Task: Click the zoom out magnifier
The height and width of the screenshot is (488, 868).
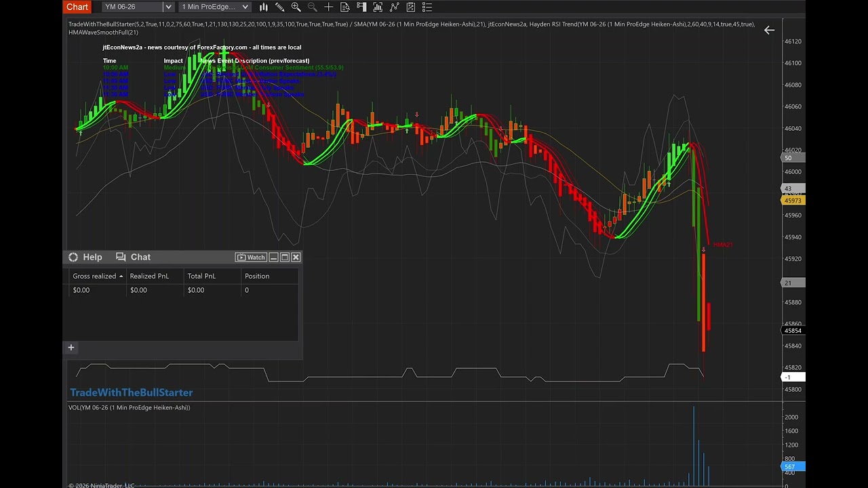Action: tap(312, 7)
